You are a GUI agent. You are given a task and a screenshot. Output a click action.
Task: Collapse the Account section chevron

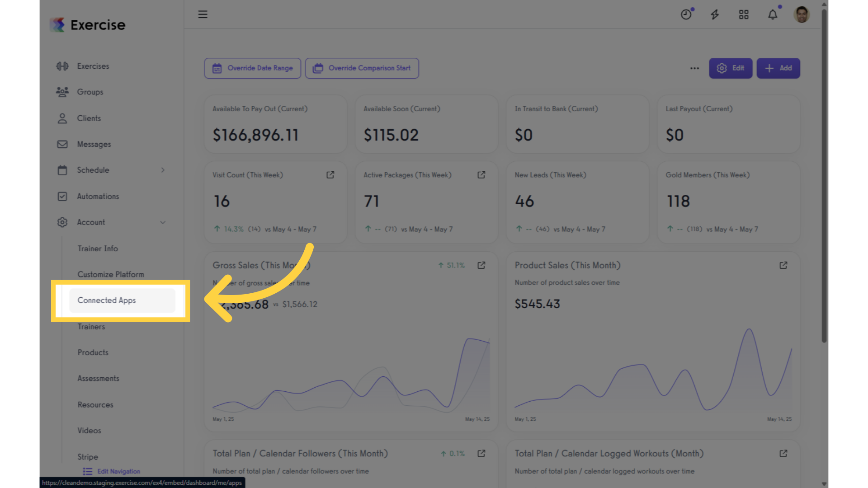click(163, 222)
